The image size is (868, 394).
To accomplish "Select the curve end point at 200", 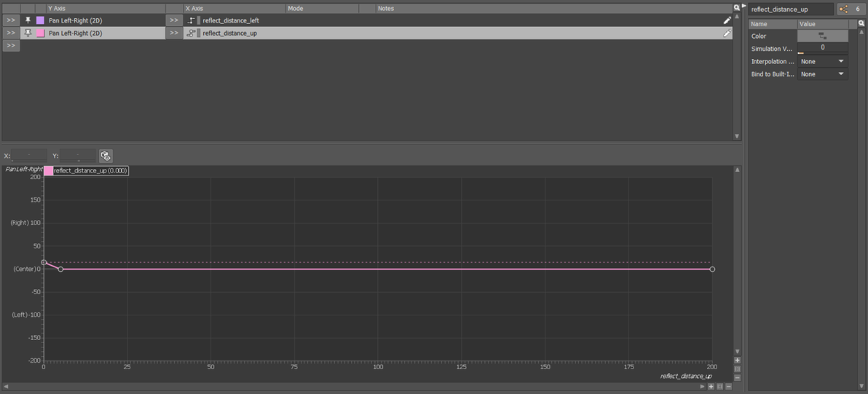I will [712, 269].
